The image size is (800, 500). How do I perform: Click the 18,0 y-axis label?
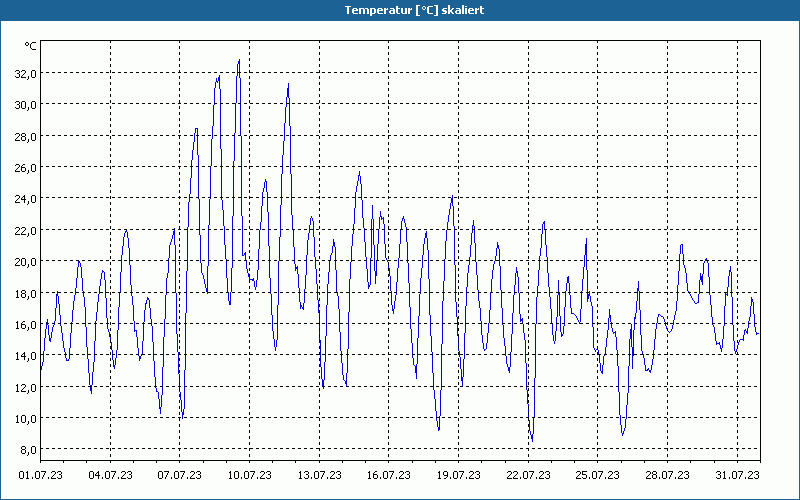(x=26, y=293)
